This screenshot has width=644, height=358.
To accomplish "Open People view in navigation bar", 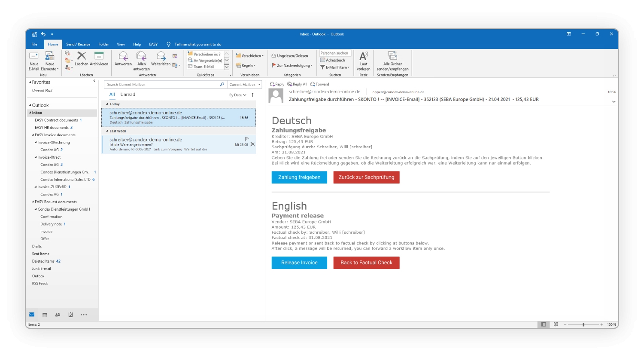I will click(x=58, y=315).
